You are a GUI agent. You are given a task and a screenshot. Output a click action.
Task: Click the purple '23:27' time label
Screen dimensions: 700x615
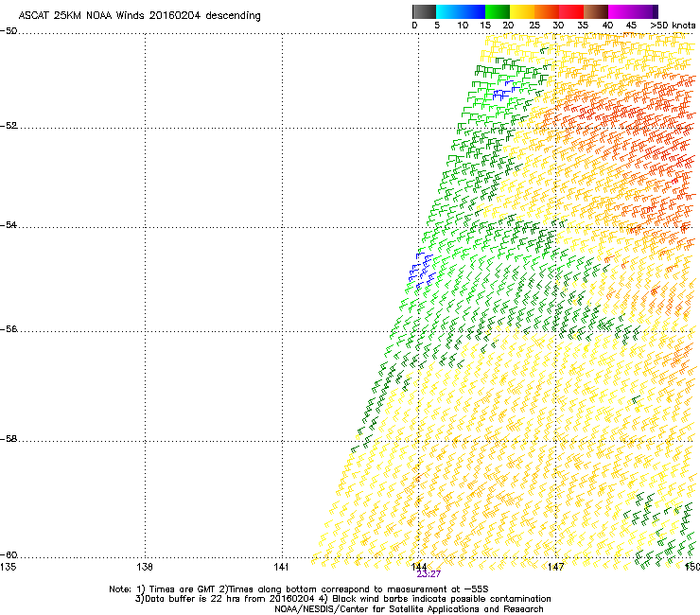(x=429, y=574)
